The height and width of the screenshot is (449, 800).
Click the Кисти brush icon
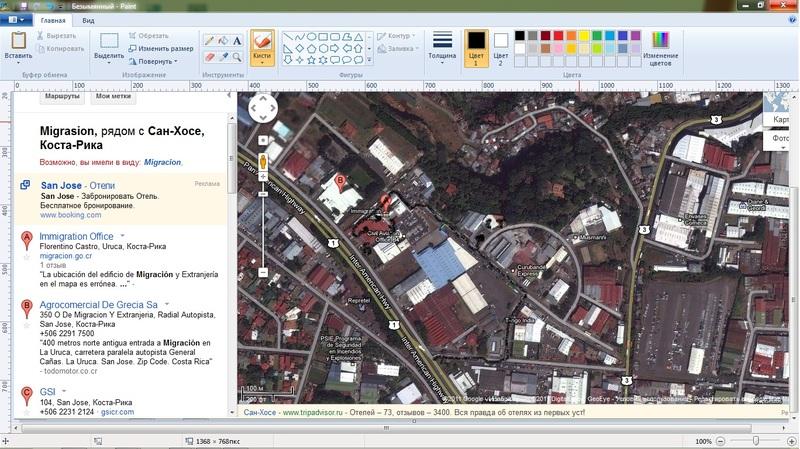(x=262, y=41)
